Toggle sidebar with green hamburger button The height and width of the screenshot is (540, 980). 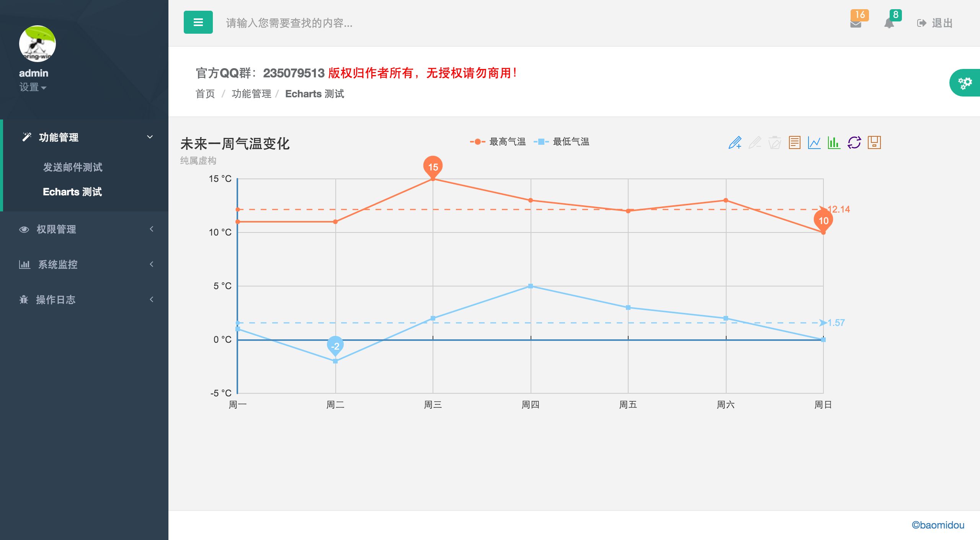[x=198, y=22]
